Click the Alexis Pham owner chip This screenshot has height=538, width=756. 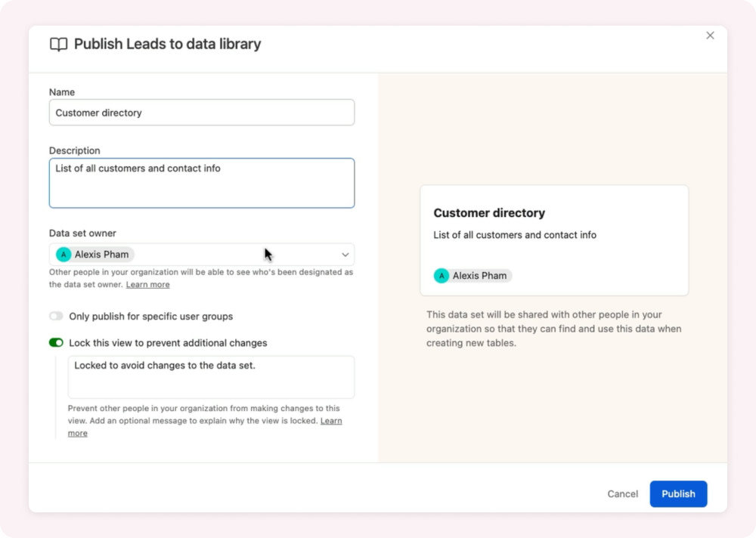pyautogui.click(x=94, y=254)
